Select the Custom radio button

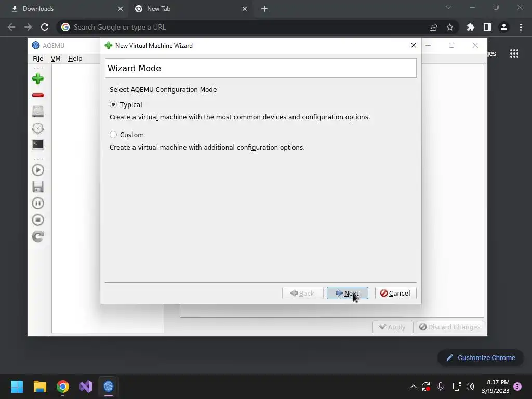point(113,135)
